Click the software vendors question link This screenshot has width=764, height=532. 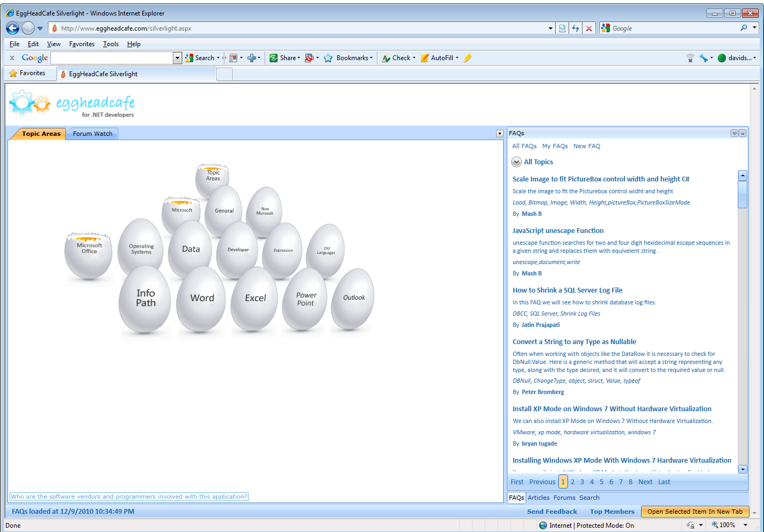(129, 497)
